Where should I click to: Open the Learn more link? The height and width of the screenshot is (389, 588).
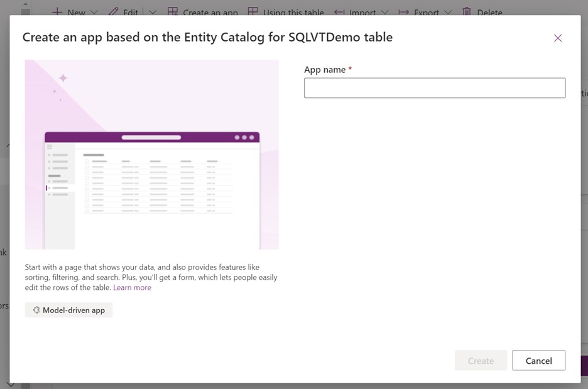click(132, 287)
